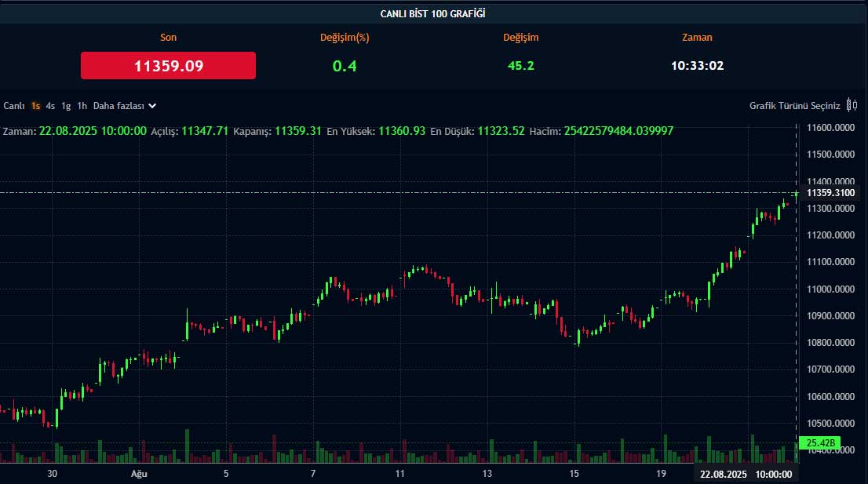This screenshot has width=868, height=484.
Task: Open the chart type candlestick icon
Action: coord(852,105)
